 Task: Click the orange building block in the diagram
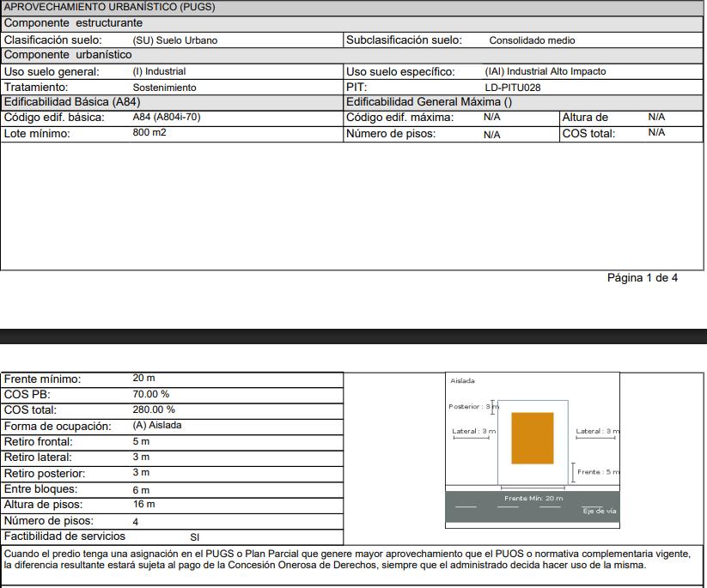[x=532, y=438]
